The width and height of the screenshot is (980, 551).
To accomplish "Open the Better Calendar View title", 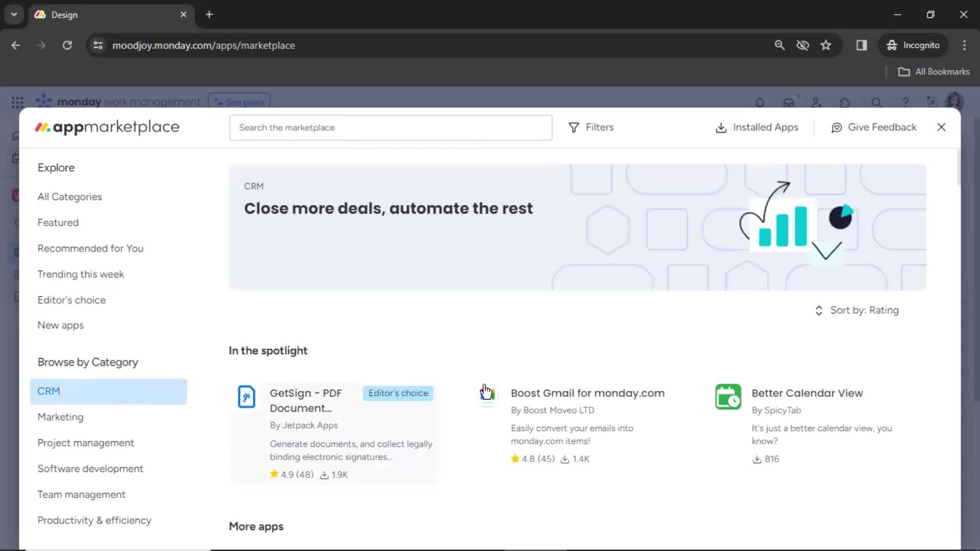I will [807, 393].
